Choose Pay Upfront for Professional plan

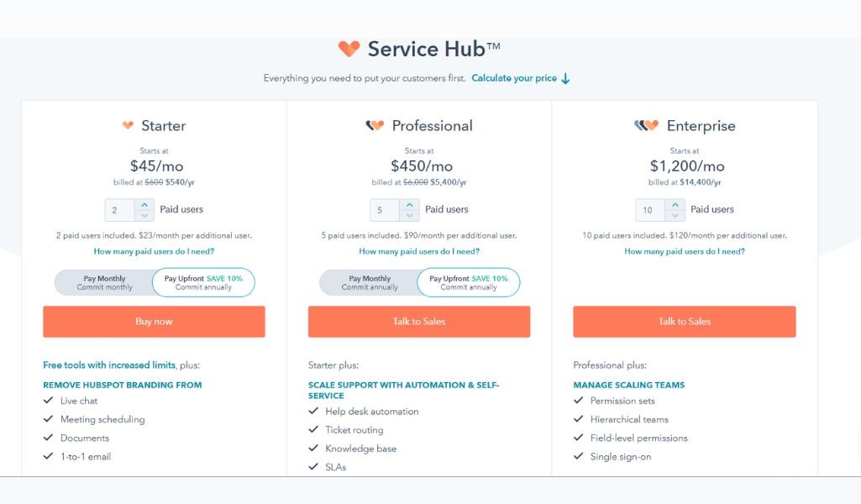[x=469, y=283]
